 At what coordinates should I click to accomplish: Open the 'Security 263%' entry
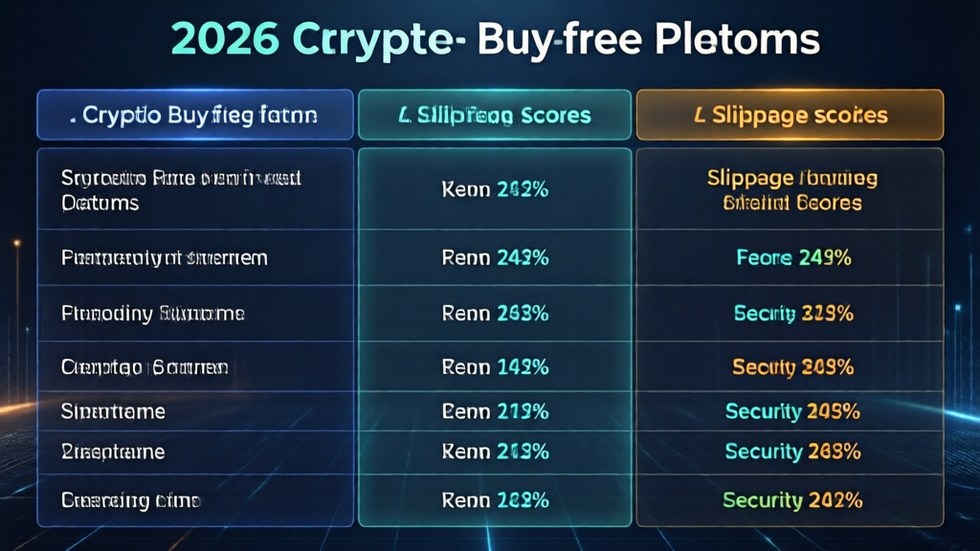click(x=793, y=452)
